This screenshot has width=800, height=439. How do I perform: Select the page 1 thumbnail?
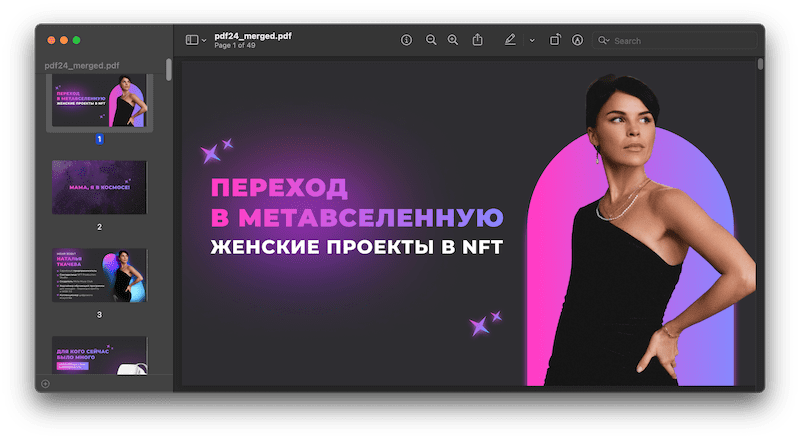click(x=99, y=101)
